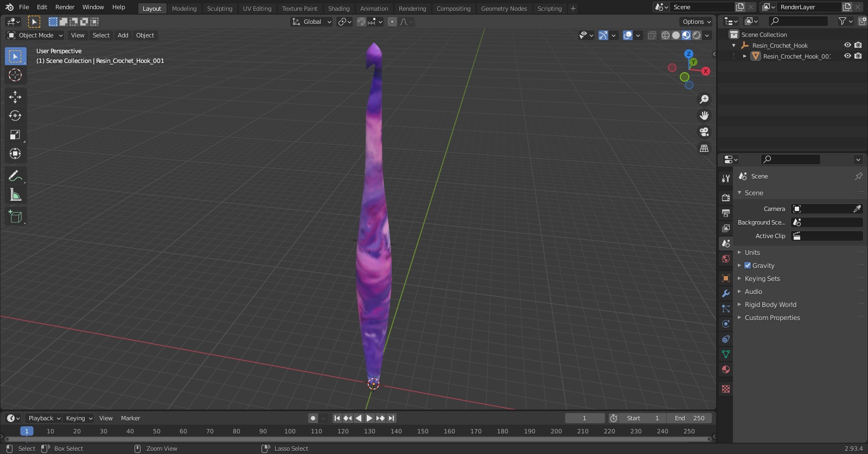The width and height of the screenshot is (868, 454).
Task: Click the red X axis gizmo ball
Action: [705, 71]
